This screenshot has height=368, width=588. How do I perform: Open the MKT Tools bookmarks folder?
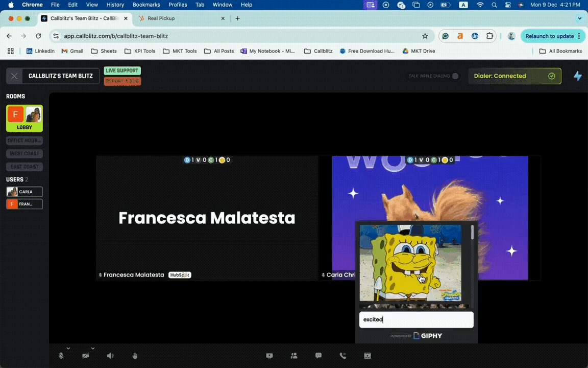tap(180, 51)
